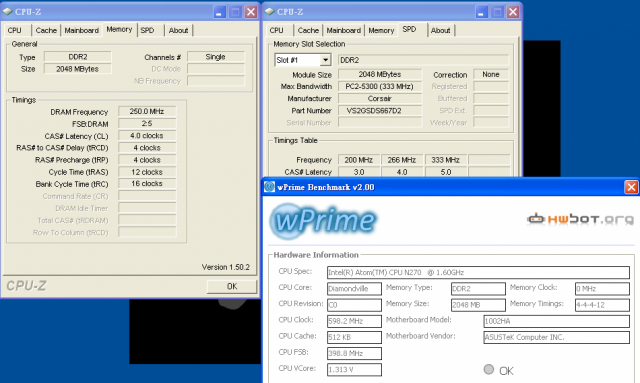The image size is (640, 383).
Task: Click the wPrime title bar app icon
Action: [x=269, y=187]
